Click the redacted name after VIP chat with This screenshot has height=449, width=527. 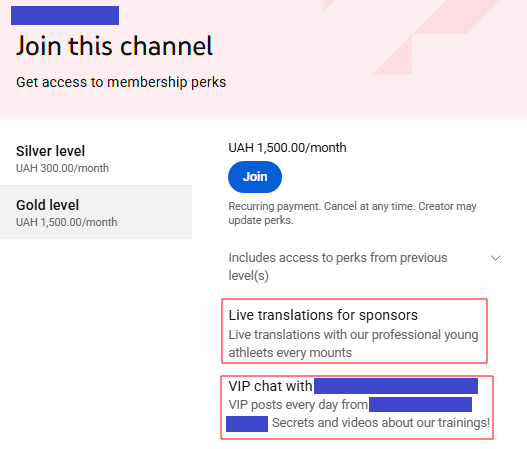point(396,386)
